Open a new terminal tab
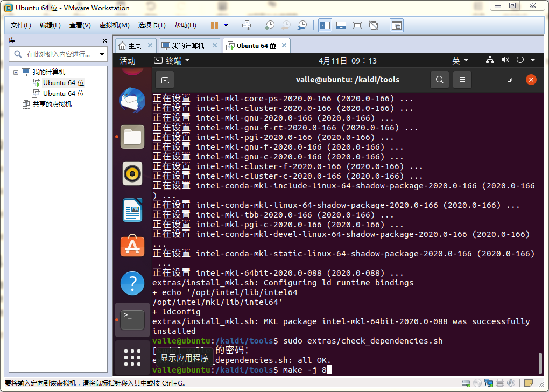The image size is (549, 392). click(165, 80)
